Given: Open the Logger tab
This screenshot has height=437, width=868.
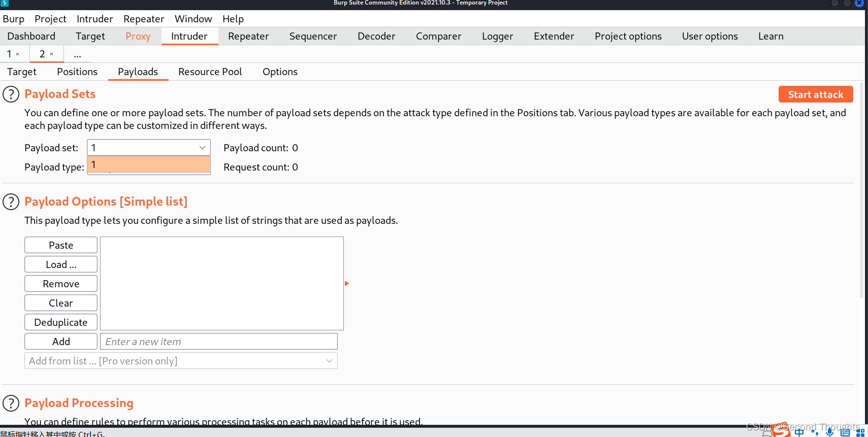Looking at the screenshot, I should [x=498, y=36].
